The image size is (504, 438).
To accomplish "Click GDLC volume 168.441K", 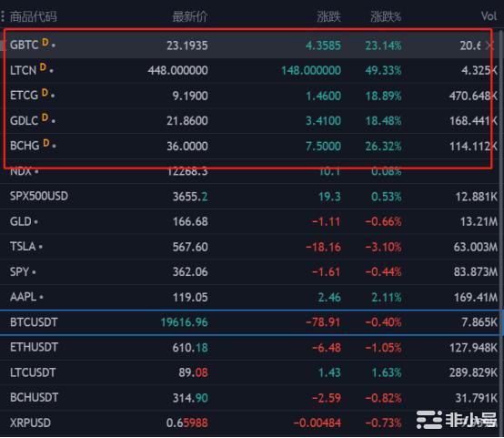I will 473,121.
